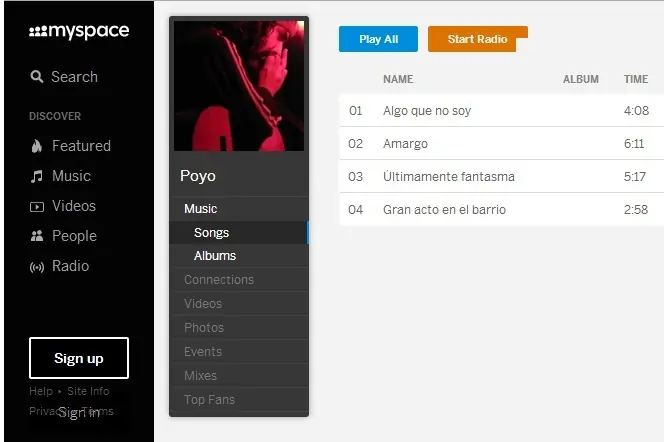Select the Songs tab
Screen dimensions: 664x442
pos(239,232)
